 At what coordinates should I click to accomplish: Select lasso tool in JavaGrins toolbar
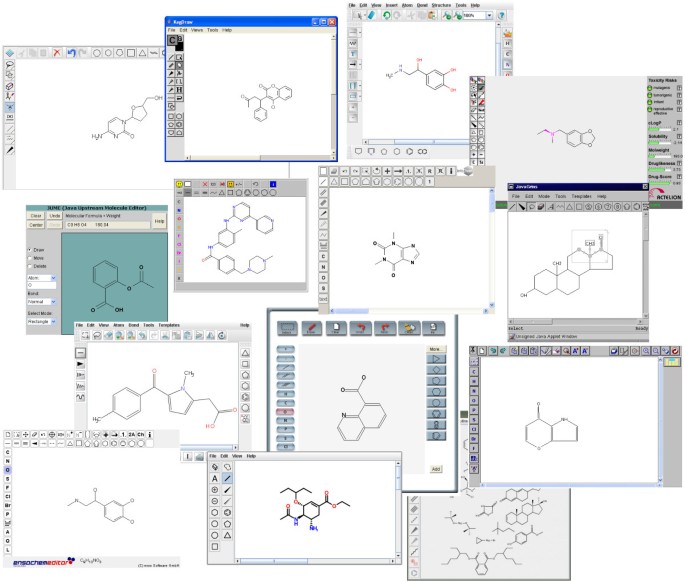[x=531, y=207]
